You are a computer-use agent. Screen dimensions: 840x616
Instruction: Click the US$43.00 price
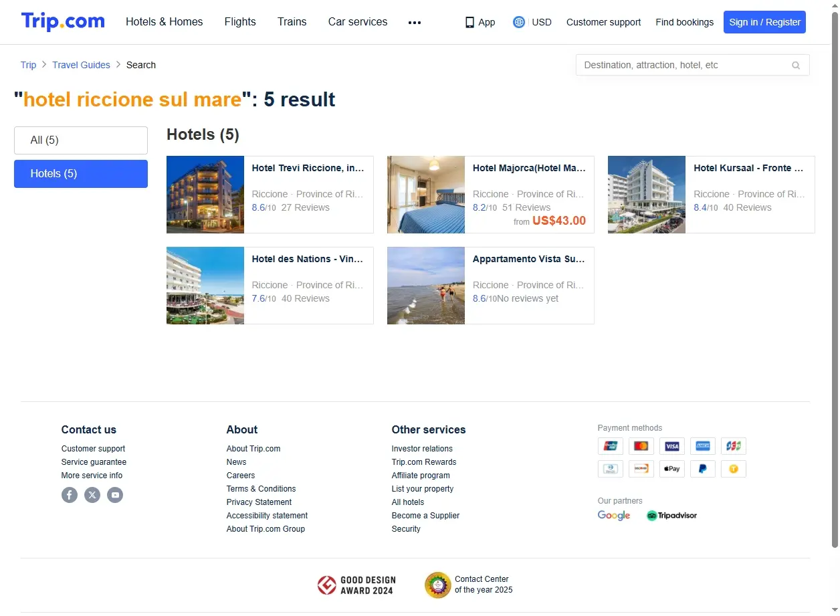[559, 221]
